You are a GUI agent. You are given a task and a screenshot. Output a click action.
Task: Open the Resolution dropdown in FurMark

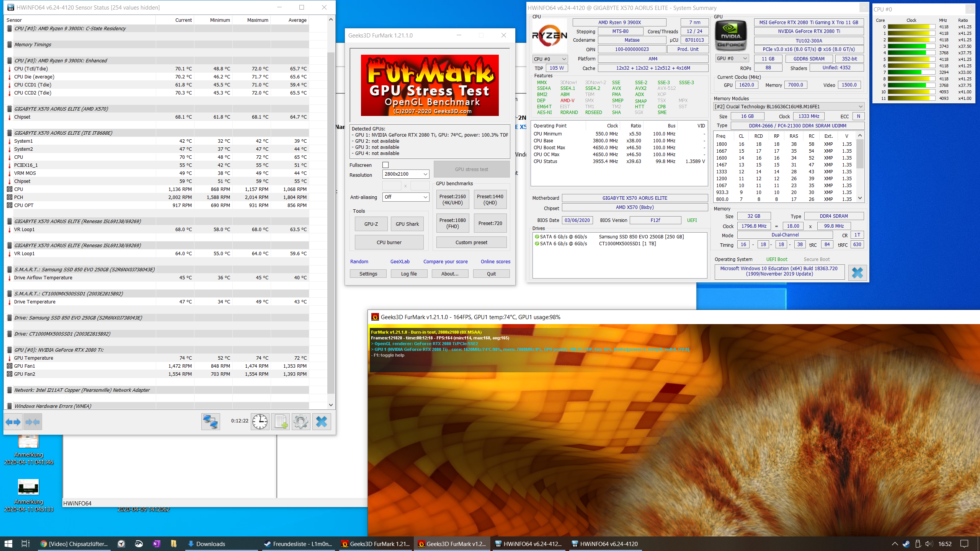[426, 174]
